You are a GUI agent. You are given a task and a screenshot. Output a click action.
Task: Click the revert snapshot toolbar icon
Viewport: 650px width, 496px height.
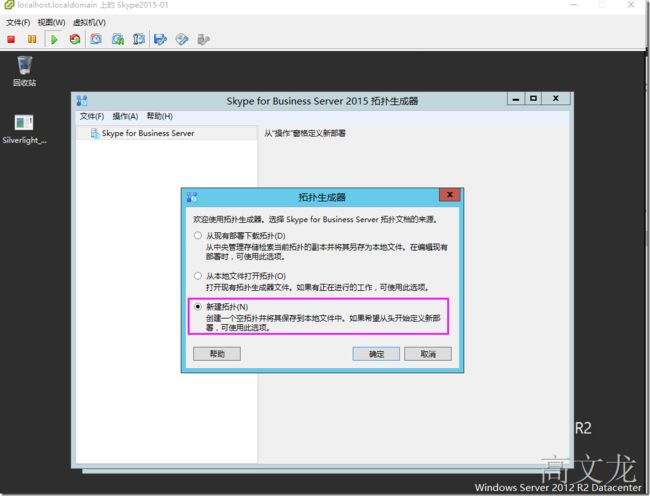tap(118, 39)
